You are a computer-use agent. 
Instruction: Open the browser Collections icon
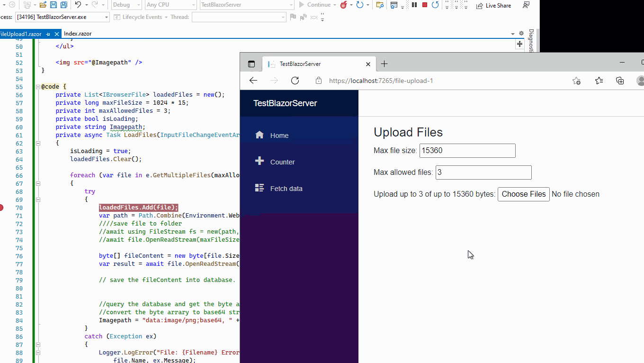click(x=620, y=81)
